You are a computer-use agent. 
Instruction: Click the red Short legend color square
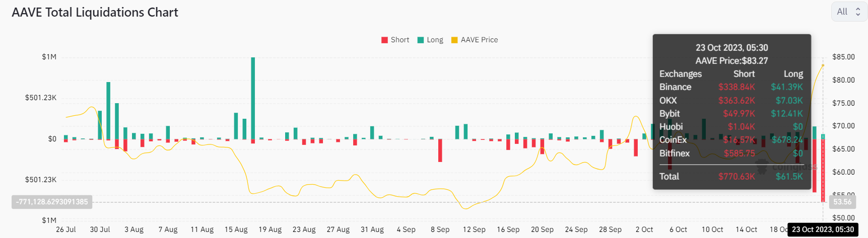click(384, 40)
